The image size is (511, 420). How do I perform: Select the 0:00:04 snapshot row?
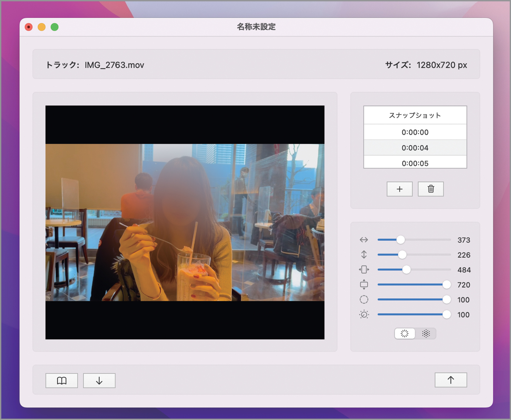tap(415, 148)
